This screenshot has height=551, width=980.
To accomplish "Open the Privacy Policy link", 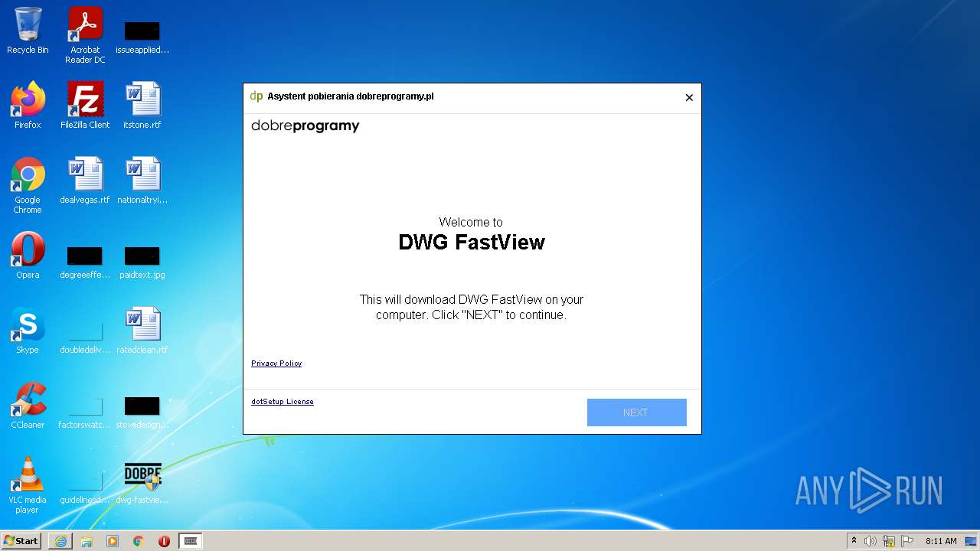I will (276, 364).
